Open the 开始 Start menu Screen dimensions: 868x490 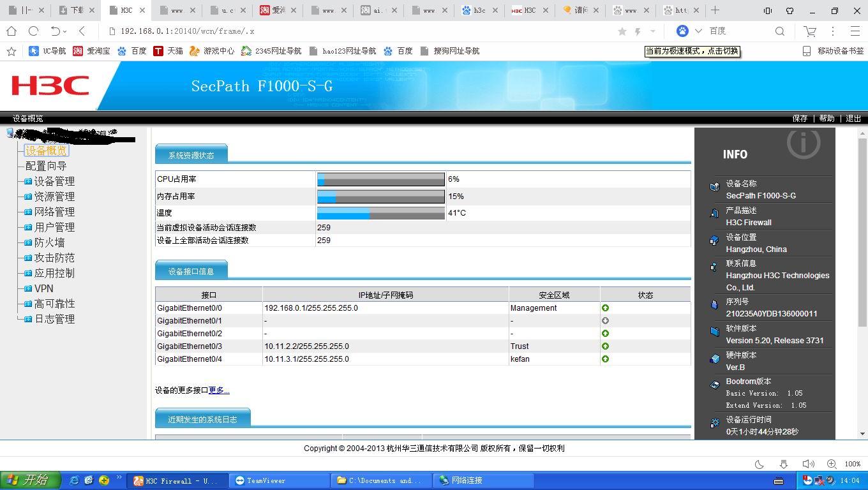point(31,480)
